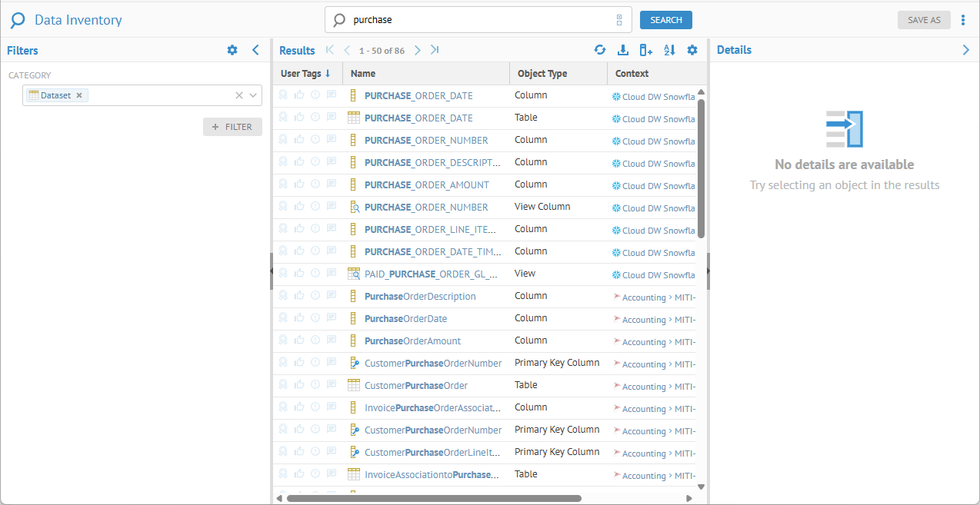Click the horizontal scrollbar under results

pyautogui.click(x=434, y=498)
